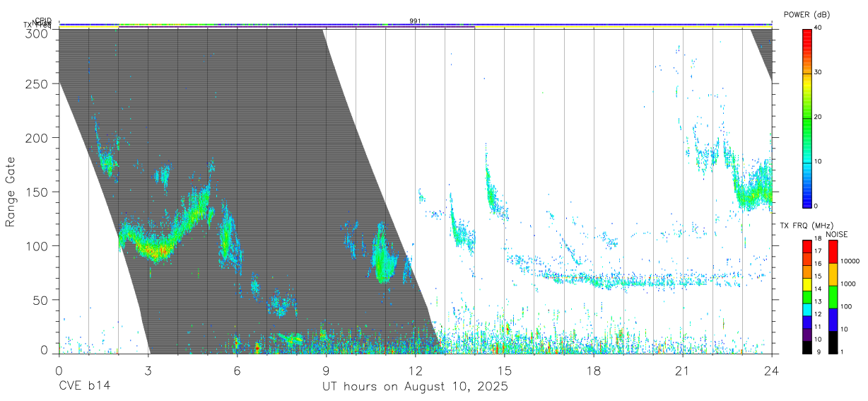The image size is (868, 401).
Task: Select the 1 tick on NOISE scale
Action: (x=843, y=352)
